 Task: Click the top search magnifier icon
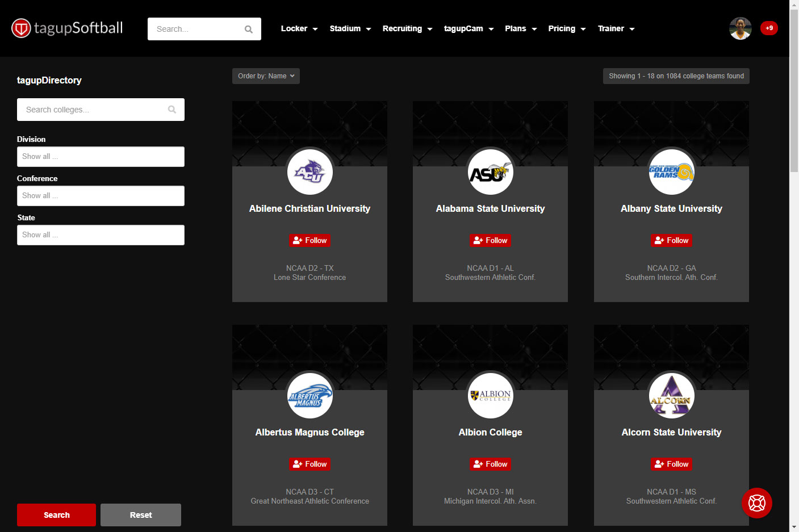tap(248, 30)
